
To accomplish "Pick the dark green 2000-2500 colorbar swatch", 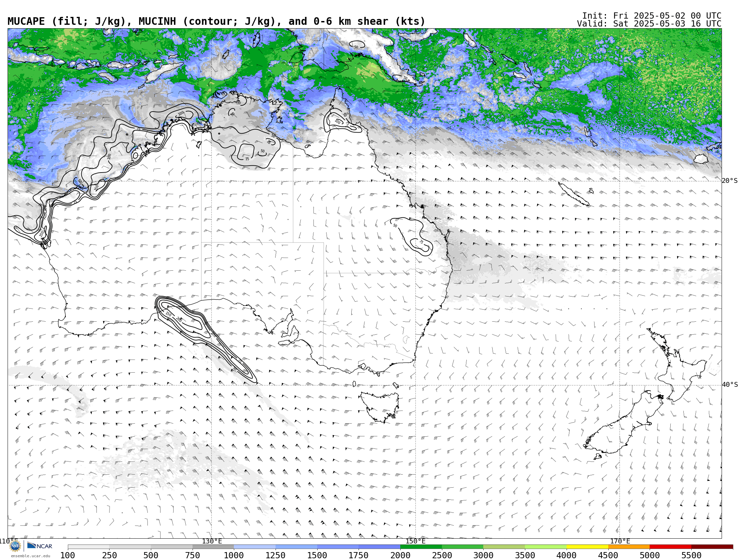I will coord(421,547).
